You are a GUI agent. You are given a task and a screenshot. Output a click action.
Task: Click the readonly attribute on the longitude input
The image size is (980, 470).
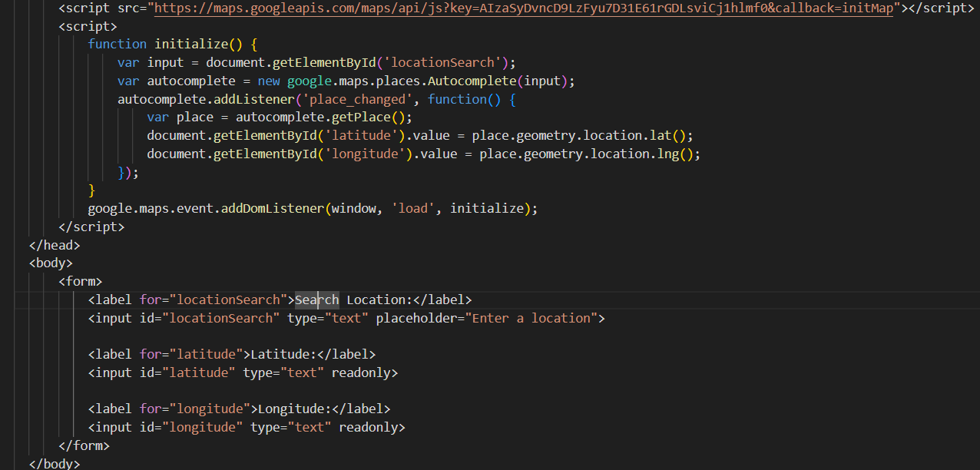(368, 427)
